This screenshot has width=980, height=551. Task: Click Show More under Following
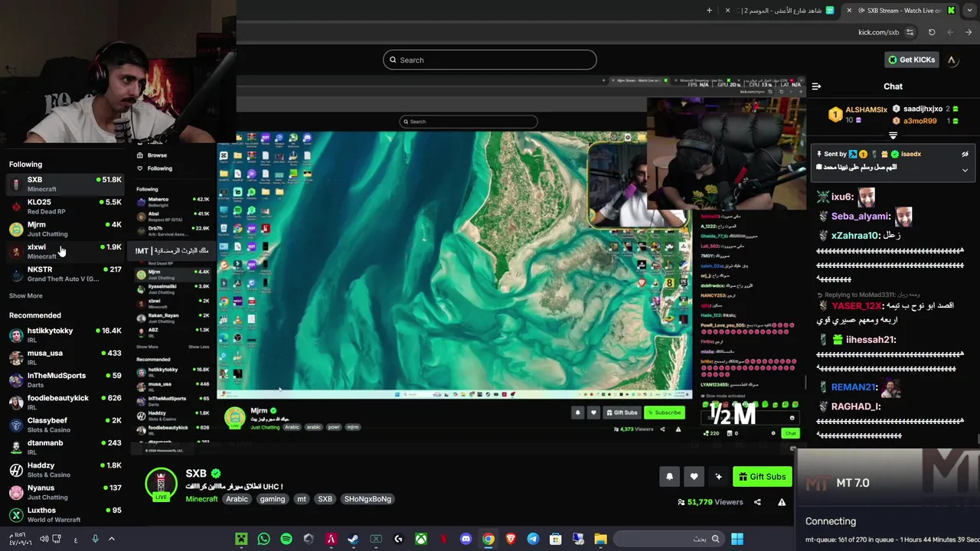pyautogui.click(x=26, y=295)
